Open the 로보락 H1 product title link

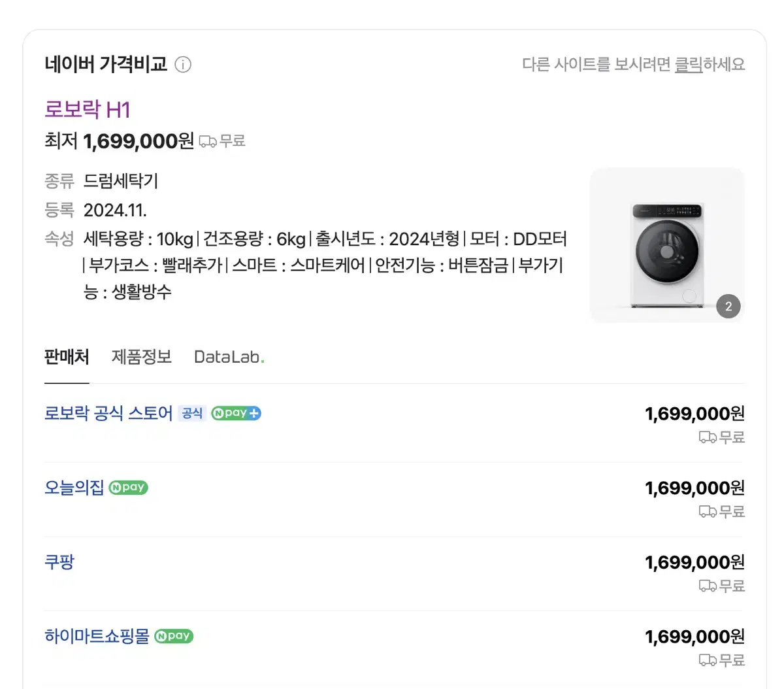(88, 109)
